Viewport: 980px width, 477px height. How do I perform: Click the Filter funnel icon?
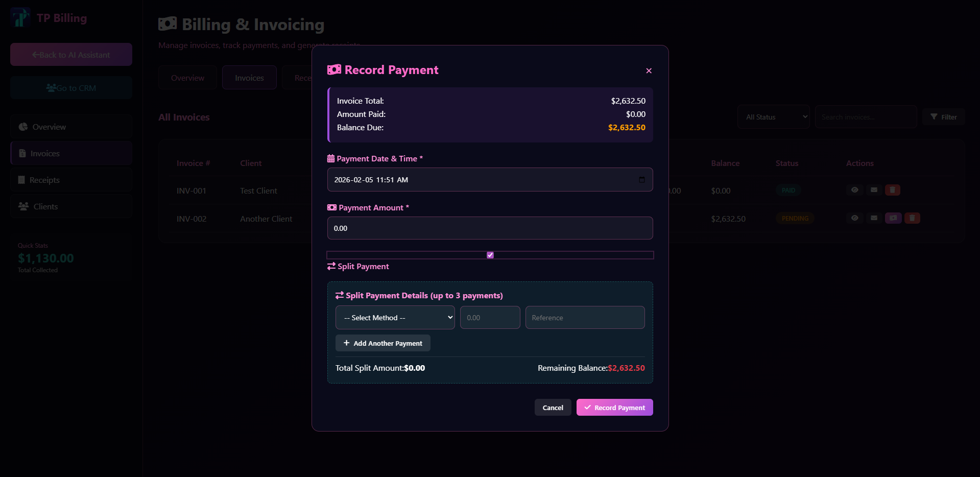tap(933, 116)
